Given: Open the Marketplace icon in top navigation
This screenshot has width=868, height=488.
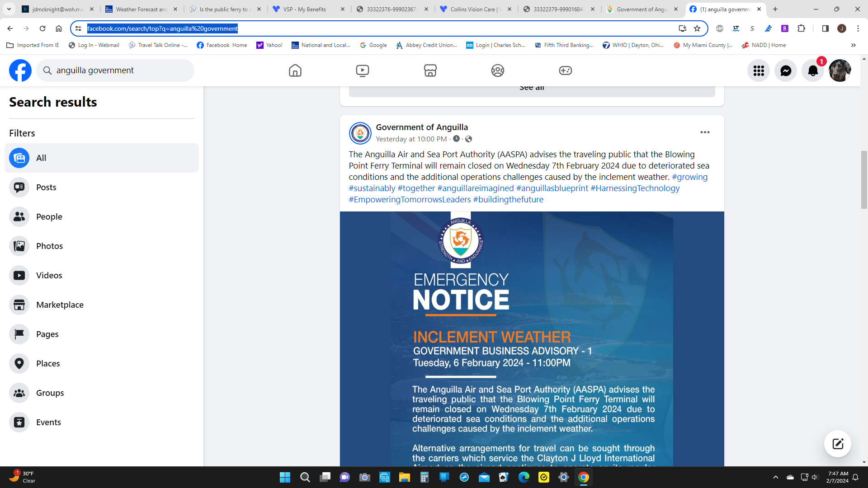Looking at the screenshot, I should 430,70.
